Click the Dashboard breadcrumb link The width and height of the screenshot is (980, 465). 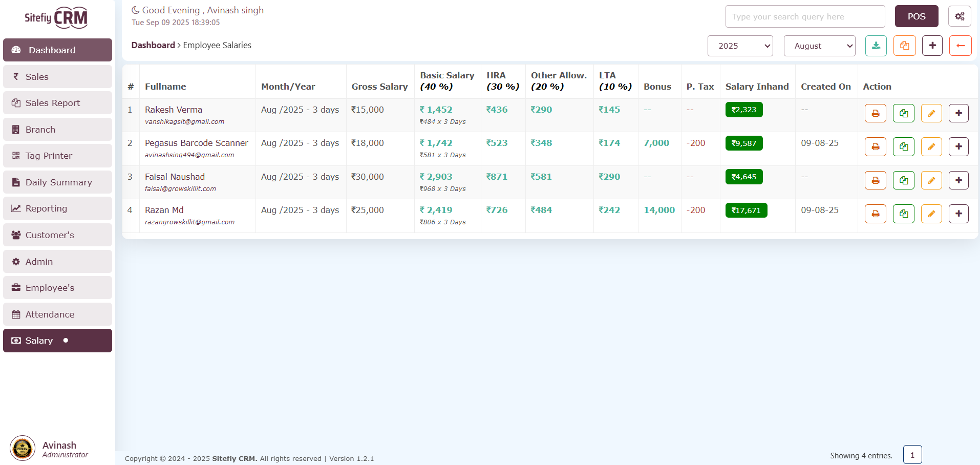153,45
